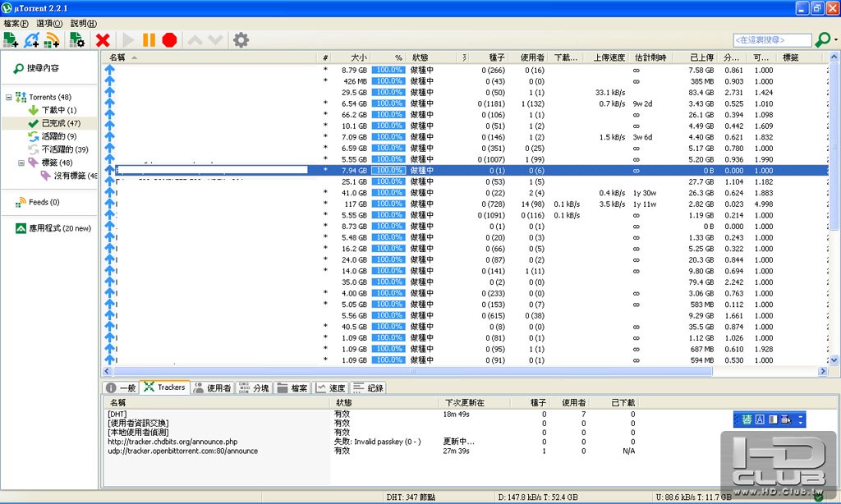Screen dimensions: 841x504
Task: Click the seeding arrow icon of 117 GB torrent
Action: click(x=110, y=204)
